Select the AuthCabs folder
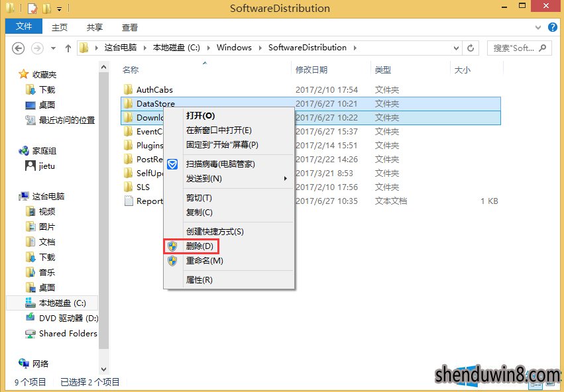 (x=154, y=90)
